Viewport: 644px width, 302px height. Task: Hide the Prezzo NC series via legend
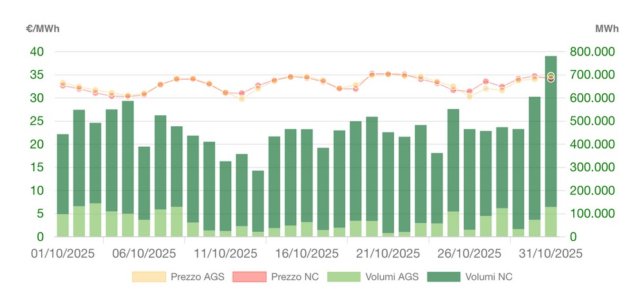tap(294, 277)
